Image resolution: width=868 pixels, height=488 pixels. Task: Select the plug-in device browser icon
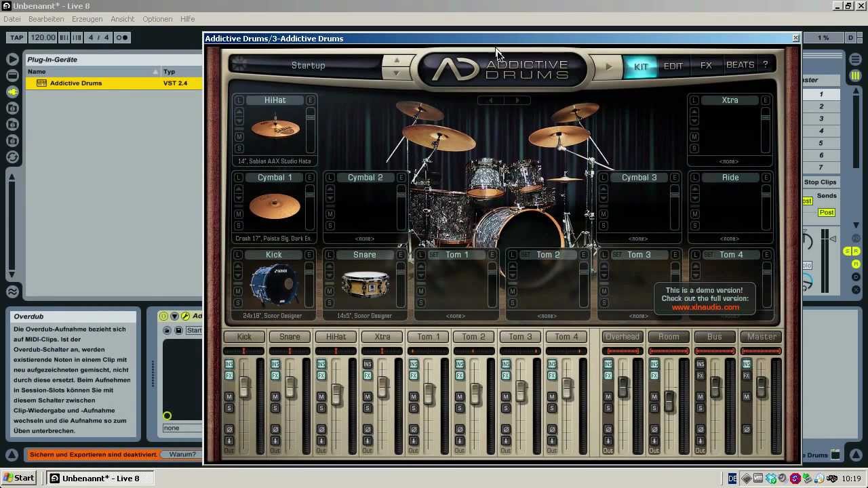pos(12,91)
